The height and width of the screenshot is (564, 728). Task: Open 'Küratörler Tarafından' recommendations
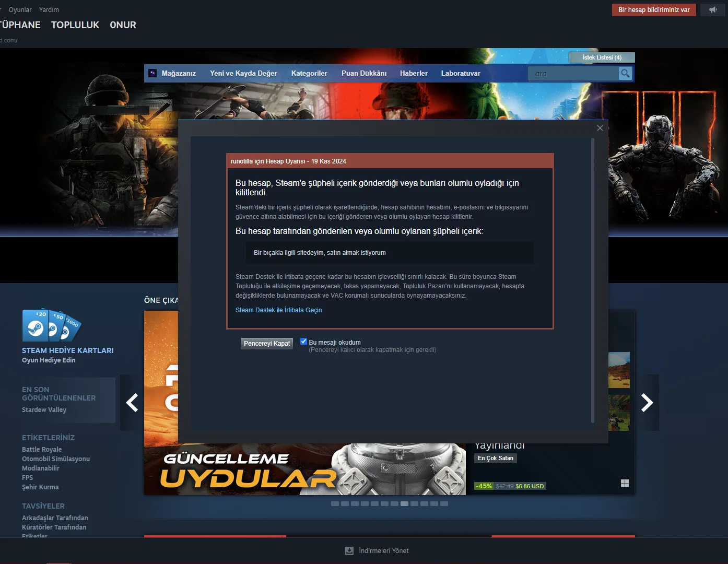54,527
